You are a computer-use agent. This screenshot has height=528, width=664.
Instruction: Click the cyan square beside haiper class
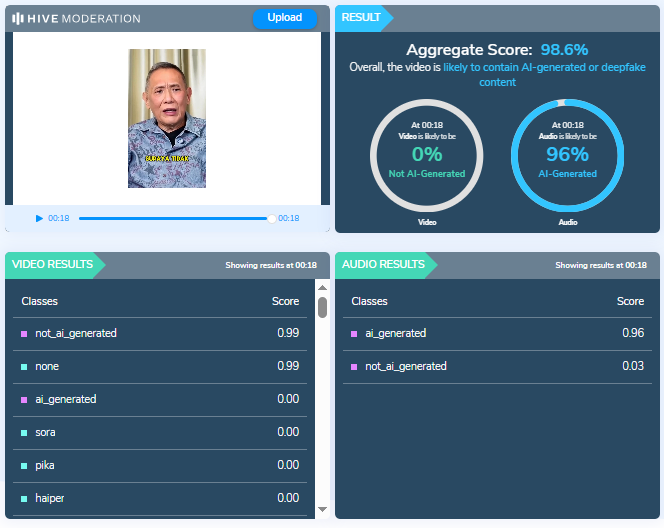(24, 498)
